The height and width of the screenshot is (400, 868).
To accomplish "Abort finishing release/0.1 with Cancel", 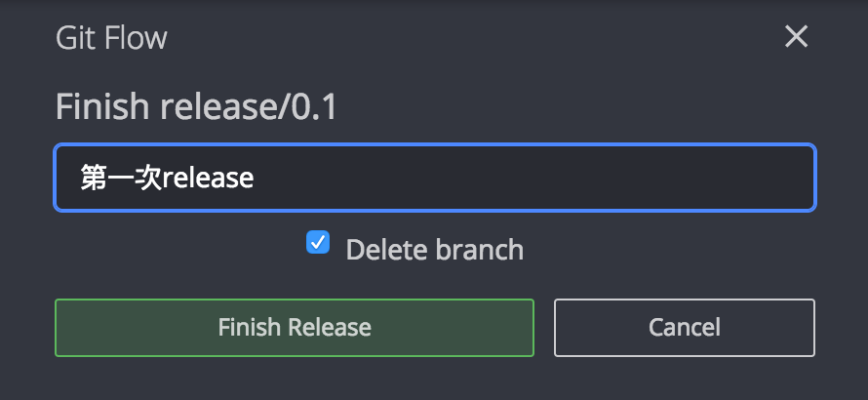I will point(685,328).
